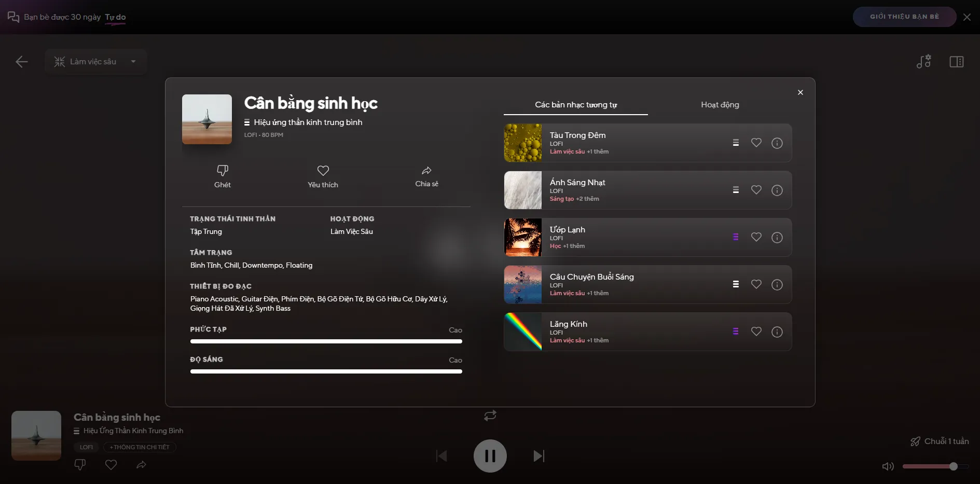Pause the current track
The width and height of the screenshot is (980, 484).
coord(490,456)
